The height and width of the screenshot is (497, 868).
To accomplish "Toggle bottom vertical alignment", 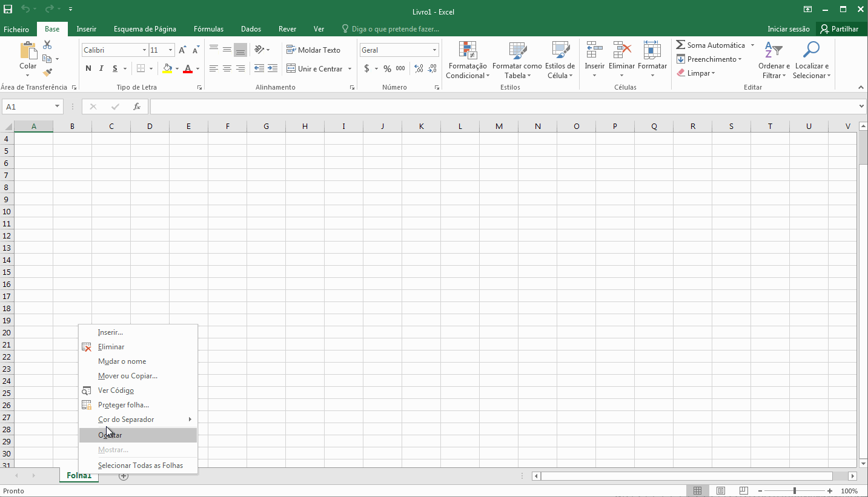I will (x=240, y=50).
